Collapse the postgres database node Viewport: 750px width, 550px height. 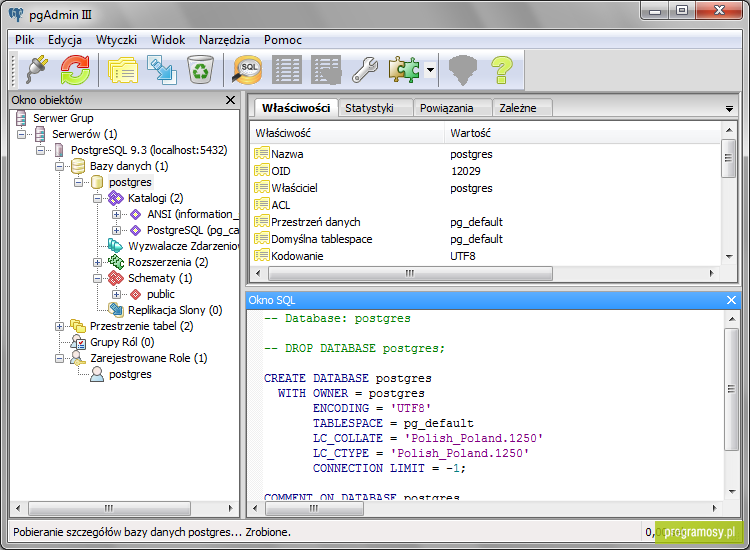[x=78, y=182]
